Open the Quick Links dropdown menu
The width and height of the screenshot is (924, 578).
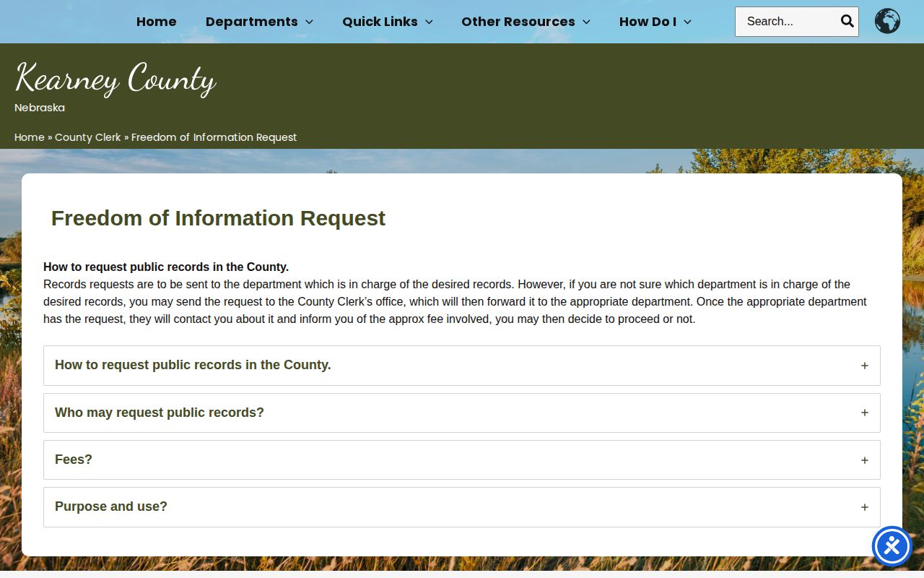[x=388, y=22]
